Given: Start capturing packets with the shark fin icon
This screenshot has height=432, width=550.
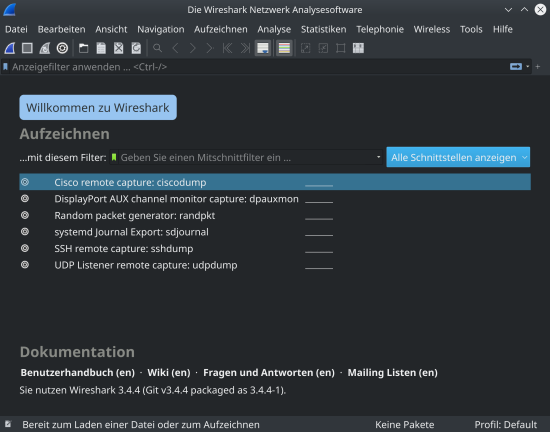Looking at the screenshot, I should pyautogui.click(x=10, y=48).
